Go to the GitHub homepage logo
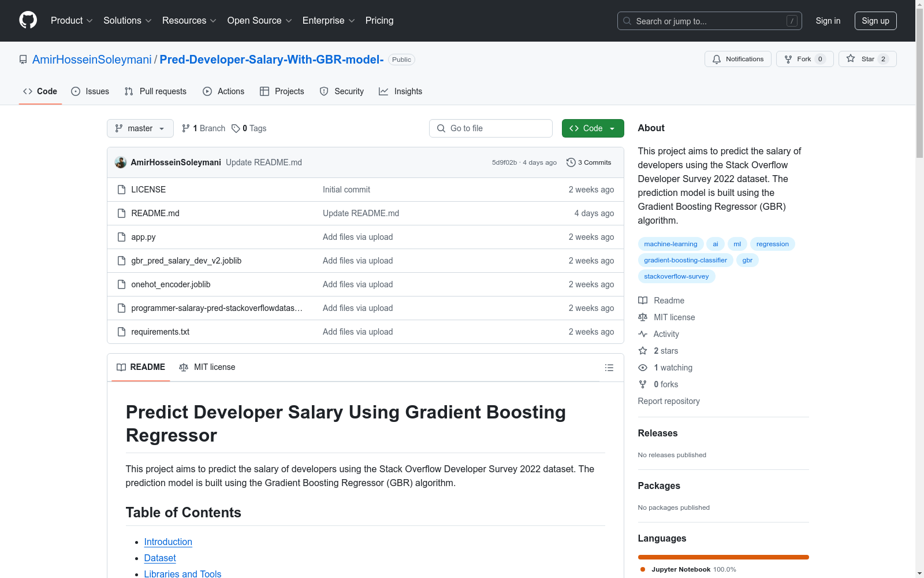Viewport: 924px width, 578px height. (28, 20)
